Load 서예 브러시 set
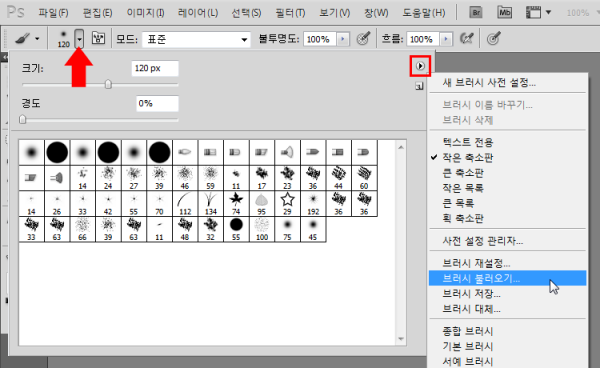This screenshot has height=368, width=600. pyautogui.click(x=507, y=361)
